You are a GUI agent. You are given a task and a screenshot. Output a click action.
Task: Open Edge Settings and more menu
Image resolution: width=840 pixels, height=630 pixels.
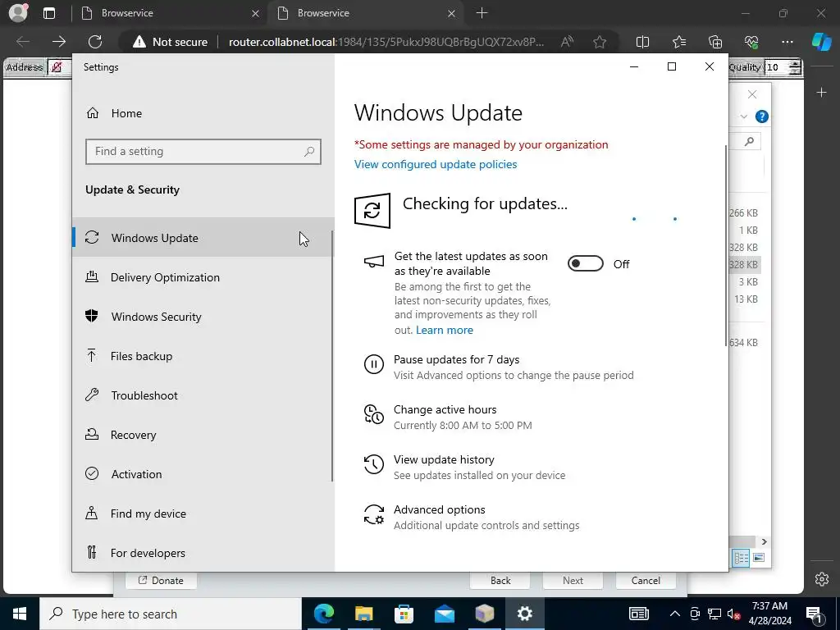click(x=787, y=42)
